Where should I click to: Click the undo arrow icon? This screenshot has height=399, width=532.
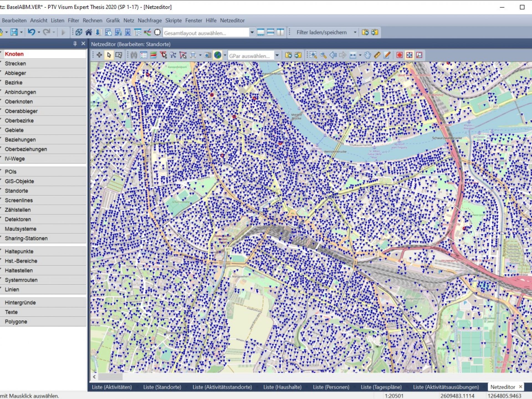(x=31, y=32)
